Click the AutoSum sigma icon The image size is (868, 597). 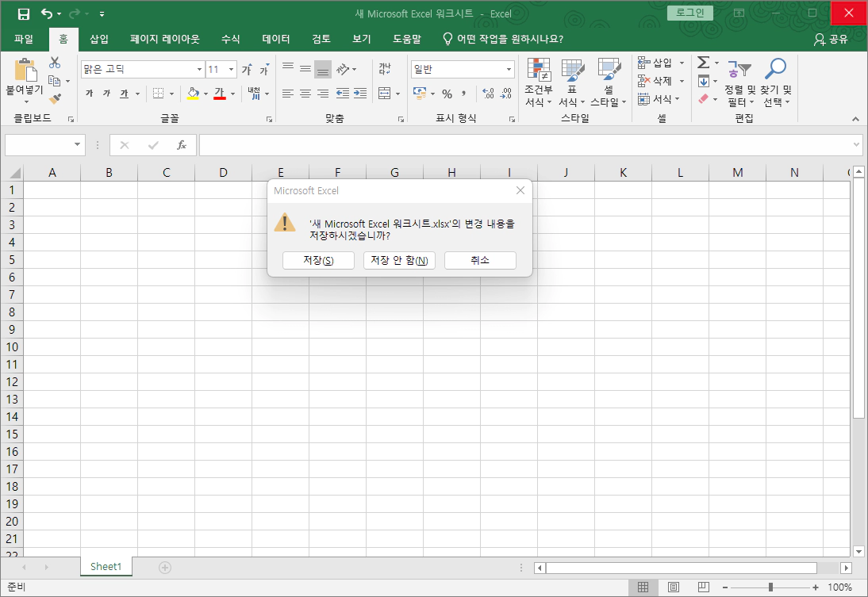click(x=704, y=63)
